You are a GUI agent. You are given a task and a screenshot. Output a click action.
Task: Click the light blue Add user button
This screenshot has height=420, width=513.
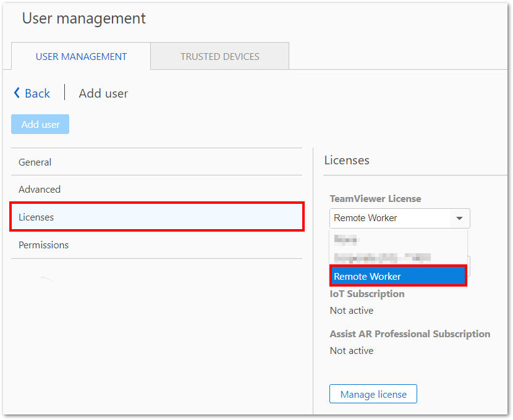pos(40,124)
